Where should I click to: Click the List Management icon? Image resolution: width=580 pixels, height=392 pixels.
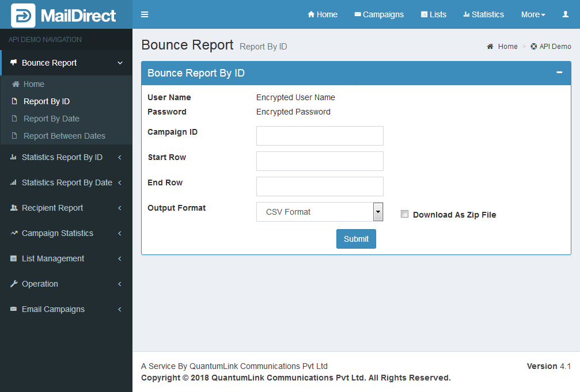pyautogui.click(x=14, y=258)
